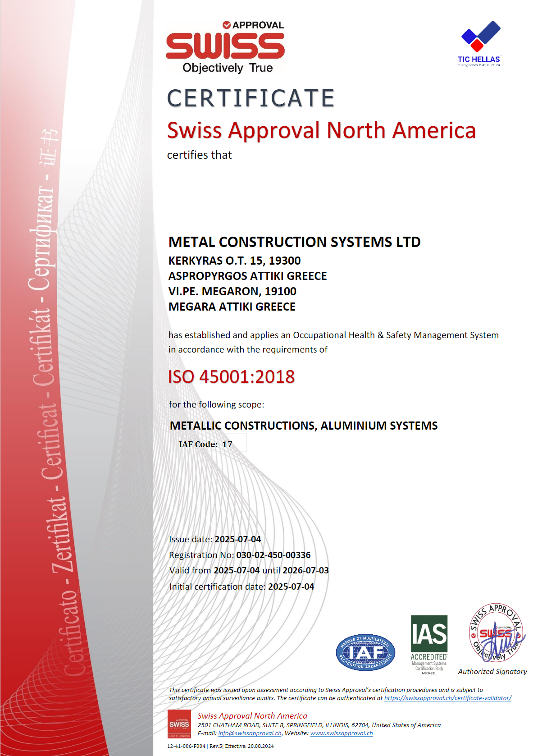Open the www.swissapproval.ch website link
The height and width of the screenshot is (756, 533).
[x=341, y=733]
